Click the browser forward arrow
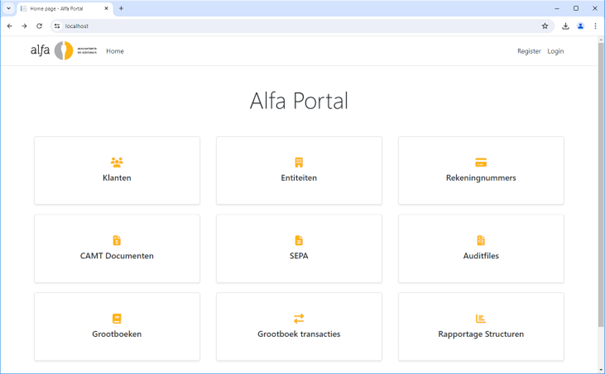The width and height of the screenshot is (605, 374). (x=24, y=26)
